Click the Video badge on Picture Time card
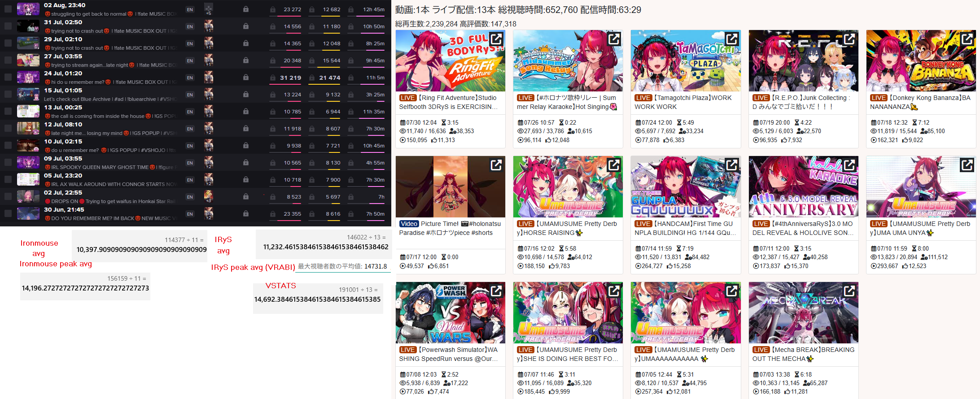This screenshot has height=399, width=980. 409,224
